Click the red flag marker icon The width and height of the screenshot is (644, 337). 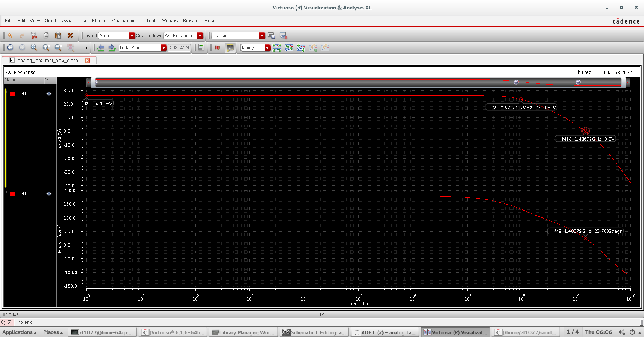click(217, 47)
